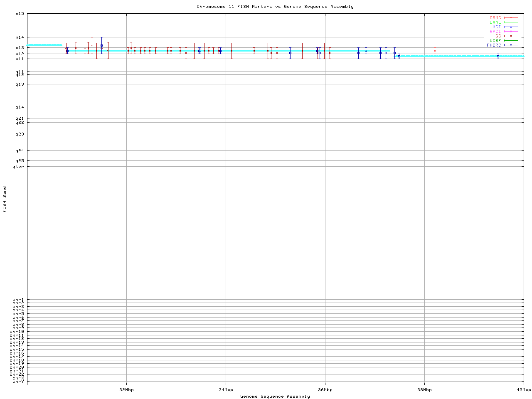Click the 36Mbp x-axis tick label
The image size is (532, 399).
point(325,390)
